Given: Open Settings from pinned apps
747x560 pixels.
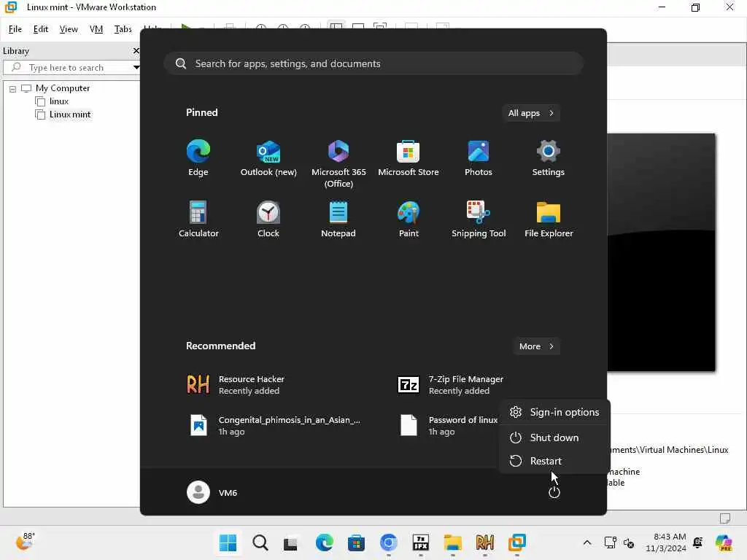Looking at the screenshot, I should point(549,158).
